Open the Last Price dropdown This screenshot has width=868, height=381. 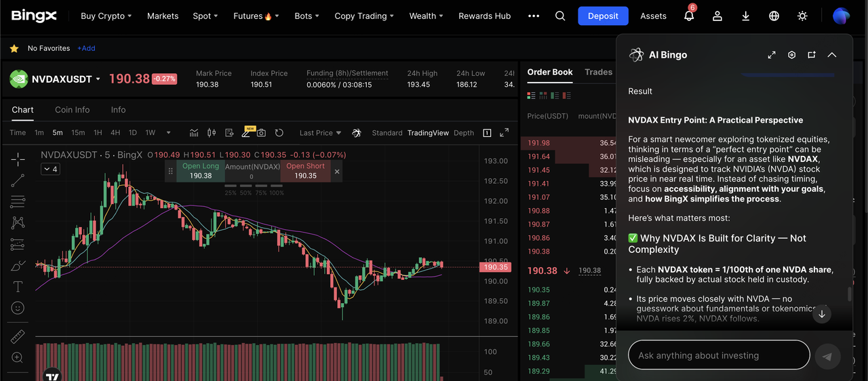[320, 133]
